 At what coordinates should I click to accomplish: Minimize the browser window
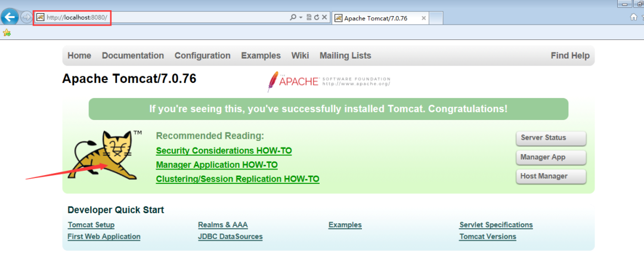626,4
